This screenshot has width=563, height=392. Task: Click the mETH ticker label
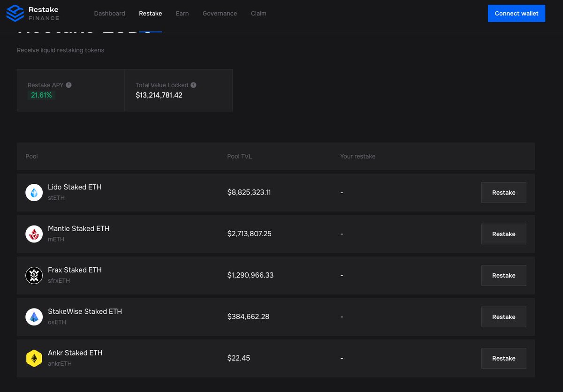click(x=56, y=239)
